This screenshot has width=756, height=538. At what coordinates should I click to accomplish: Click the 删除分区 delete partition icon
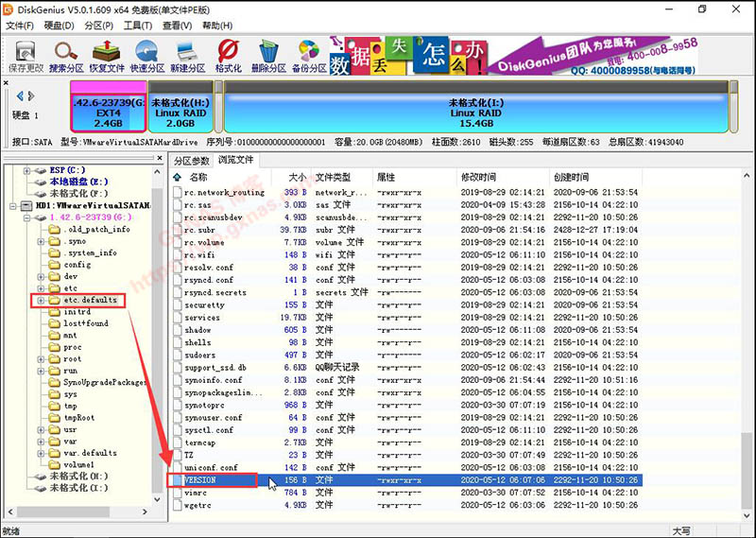(268, 56)
